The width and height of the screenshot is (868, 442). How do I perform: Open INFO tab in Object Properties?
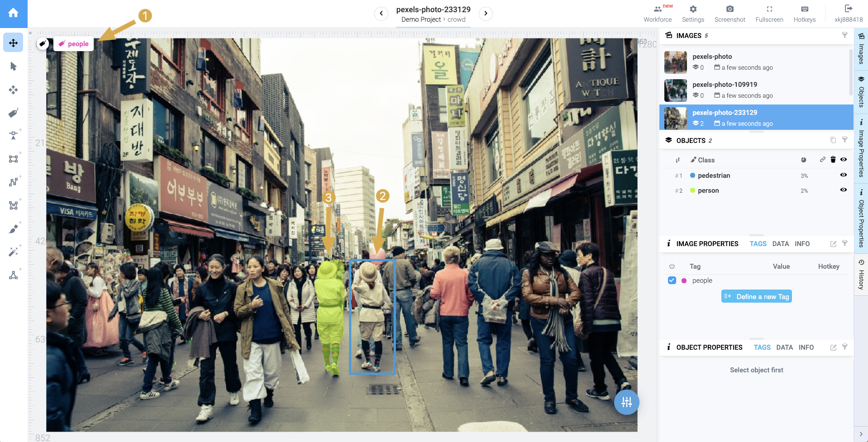tap(806, 347)
